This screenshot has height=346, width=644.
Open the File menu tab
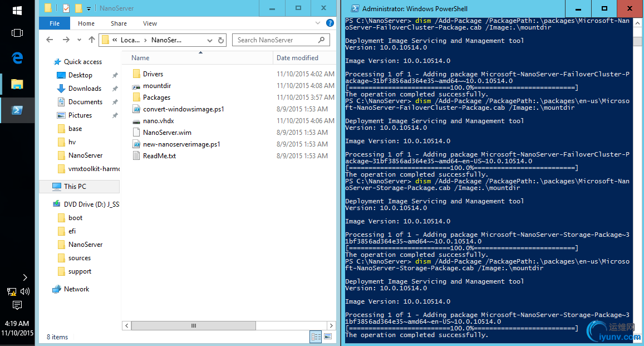click(x=55, y=23)
